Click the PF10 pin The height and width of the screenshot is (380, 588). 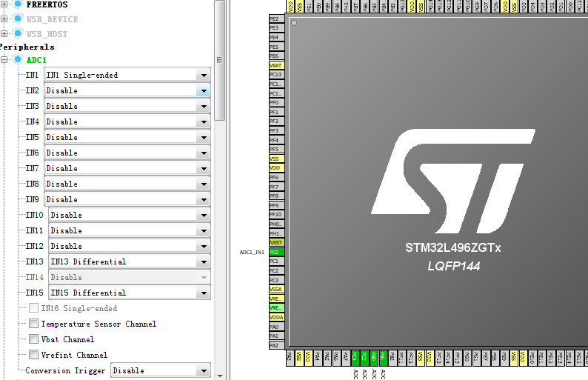coord(276,215)
